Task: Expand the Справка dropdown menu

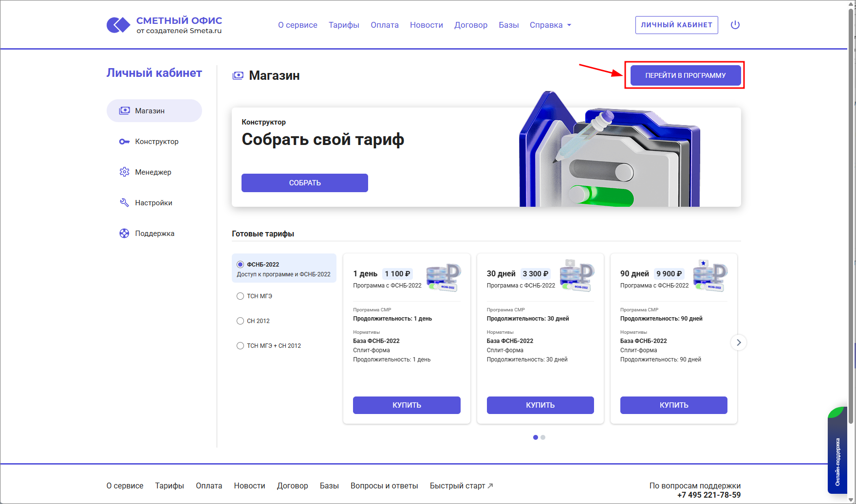Action: click(x=550, y=25)
